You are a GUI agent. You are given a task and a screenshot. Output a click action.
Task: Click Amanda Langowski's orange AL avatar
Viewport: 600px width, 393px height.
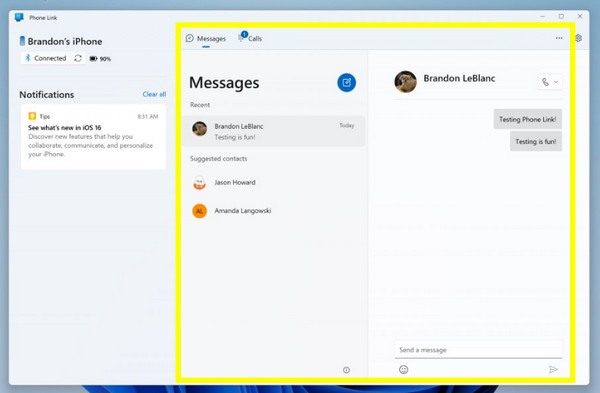(x=199, y=211)
